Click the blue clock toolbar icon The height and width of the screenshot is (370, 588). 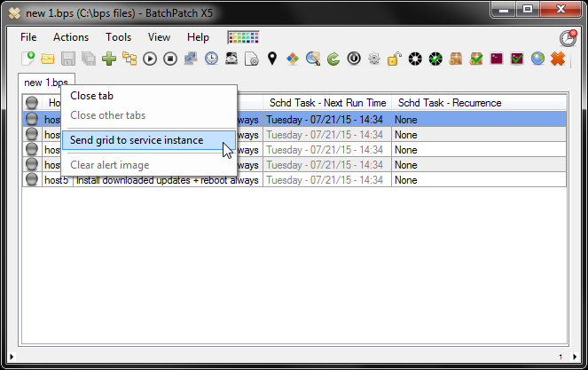(x=211, y=59)
